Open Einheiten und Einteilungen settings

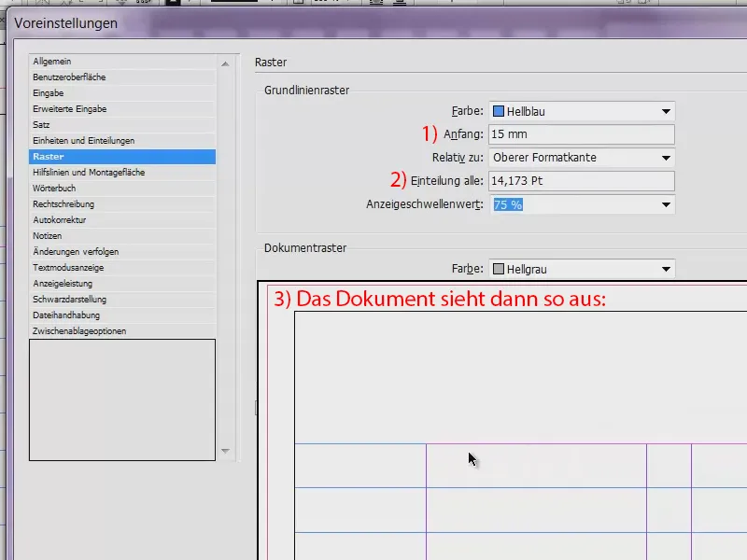tap(122, 141)
